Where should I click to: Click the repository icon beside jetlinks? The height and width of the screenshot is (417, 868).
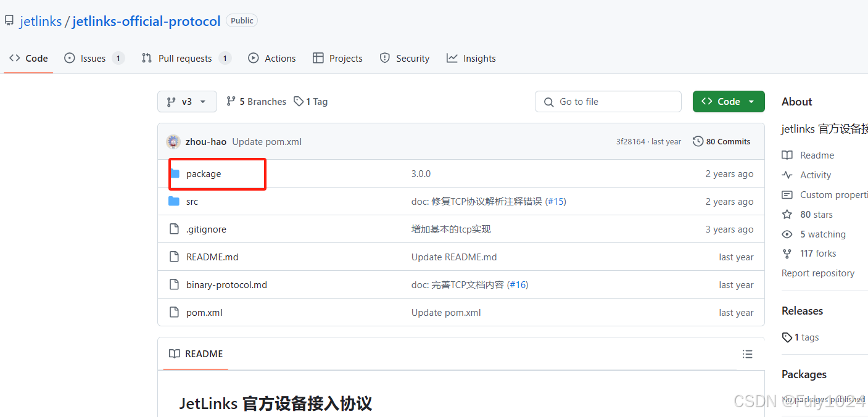click(9, 21)
